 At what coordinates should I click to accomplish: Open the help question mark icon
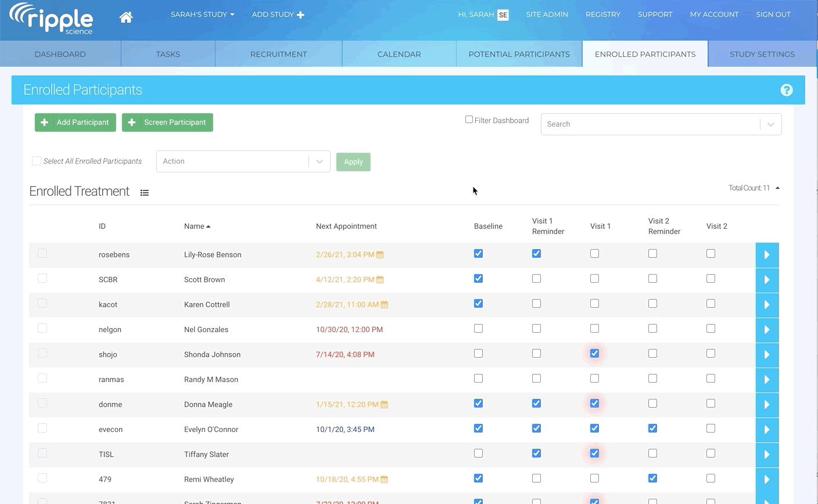click(786, 90)
